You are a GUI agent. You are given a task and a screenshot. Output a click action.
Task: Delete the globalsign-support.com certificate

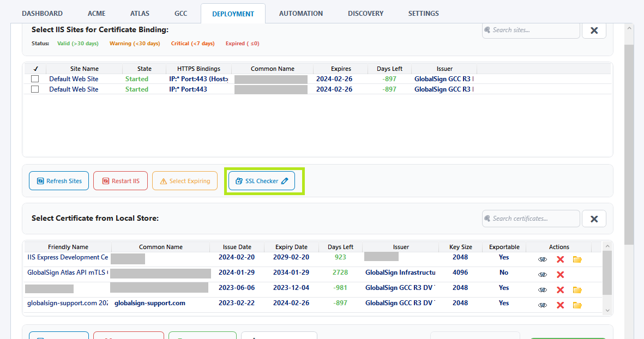(x=560, y=305)
